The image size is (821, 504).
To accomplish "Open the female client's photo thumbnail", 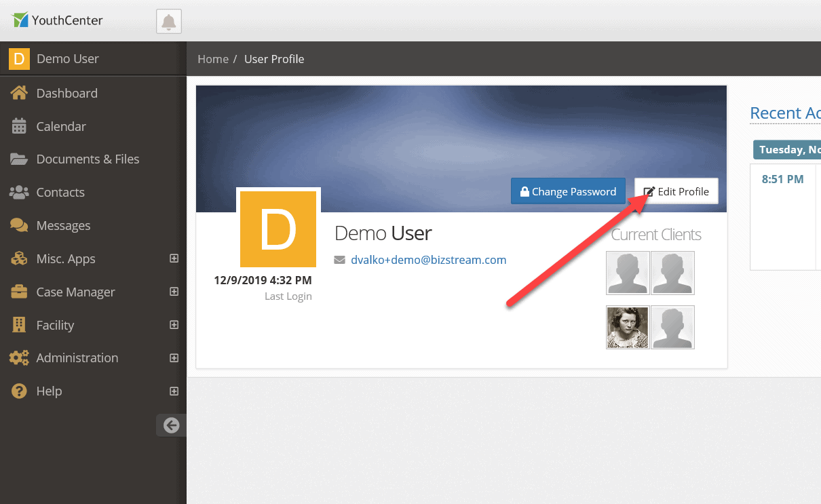I will coord(627,327).
